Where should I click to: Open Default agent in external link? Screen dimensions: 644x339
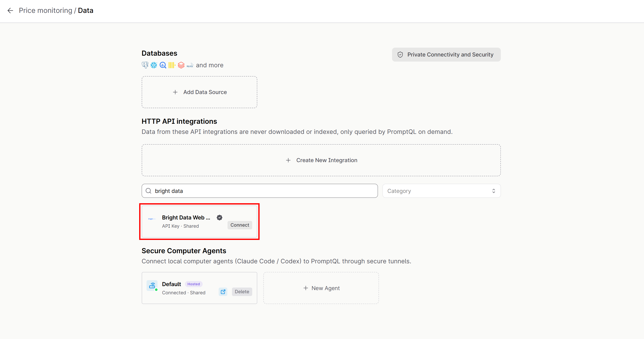pos(223,292)
